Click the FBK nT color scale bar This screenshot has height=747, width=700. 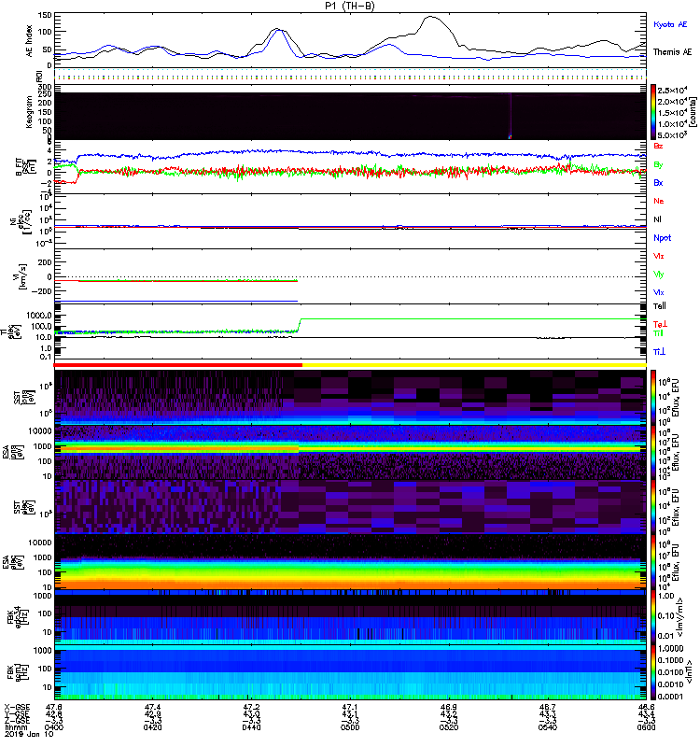[x=653, y=671]
